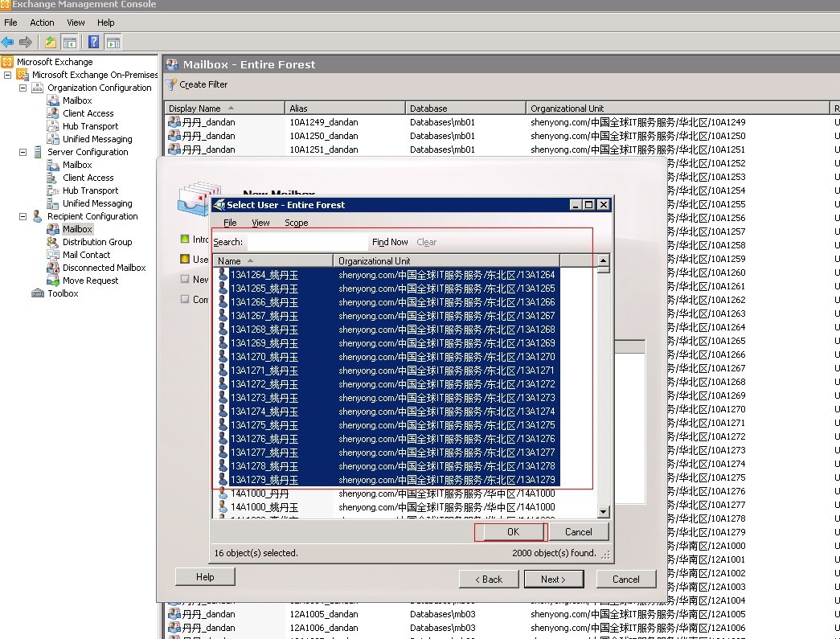840x639 pixels.
Task: Open the File menu in Select User dialog
Action: [230, 223]
